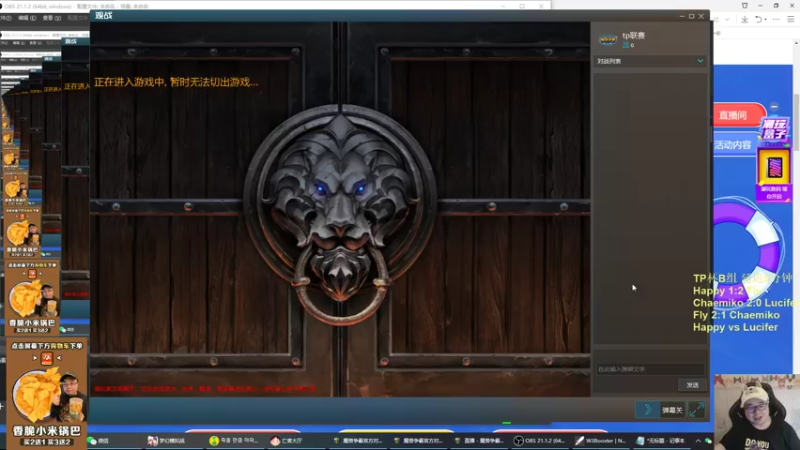The width and height of the screenshot is (800, 450).
Task: Collapse side panel with the chevron arrow
Action: 647,410
